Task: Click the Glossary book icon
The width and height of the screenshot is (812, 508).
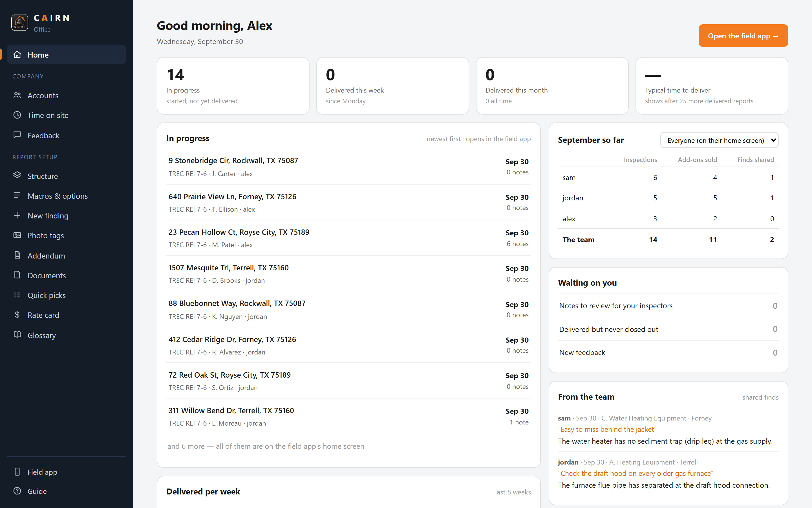Action: coord(17,335)
